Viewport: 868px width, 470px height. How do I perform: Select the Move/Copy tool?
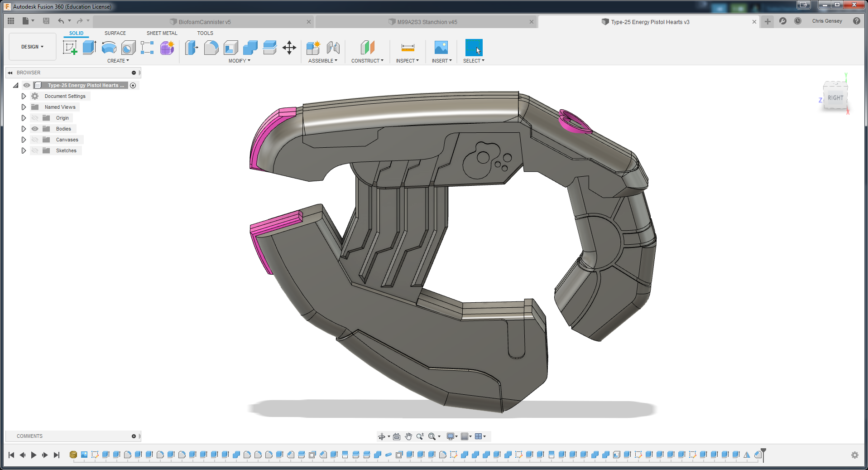click(x=289, y=48)
